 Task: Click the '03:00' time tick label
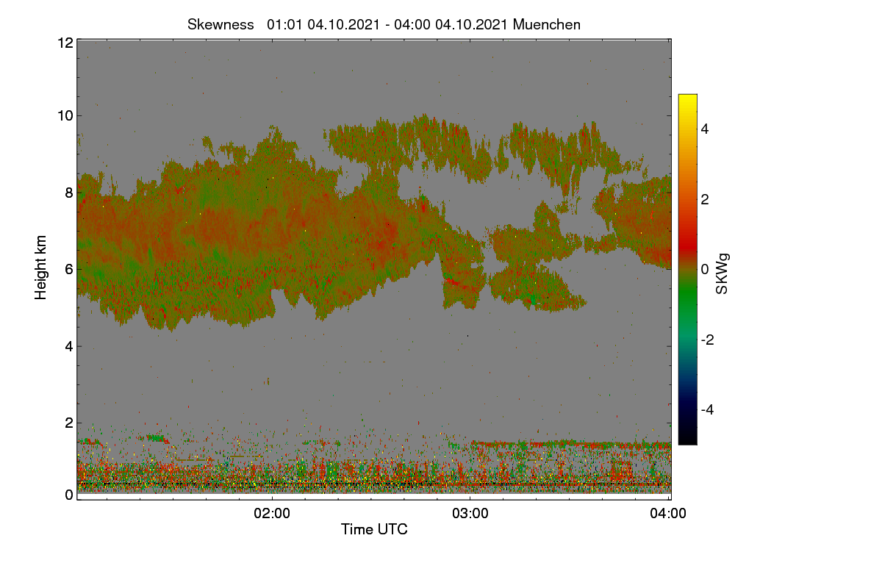(x=470, y=514)
